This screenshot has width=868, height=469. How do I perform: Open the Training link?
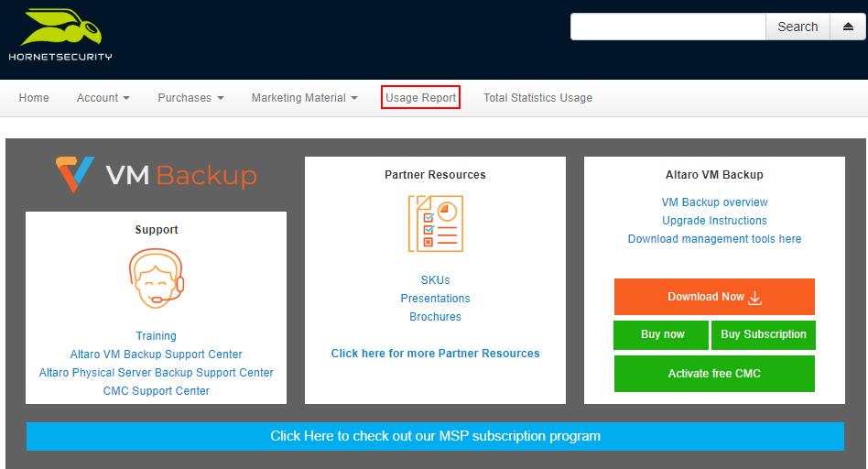click(156, 335)
